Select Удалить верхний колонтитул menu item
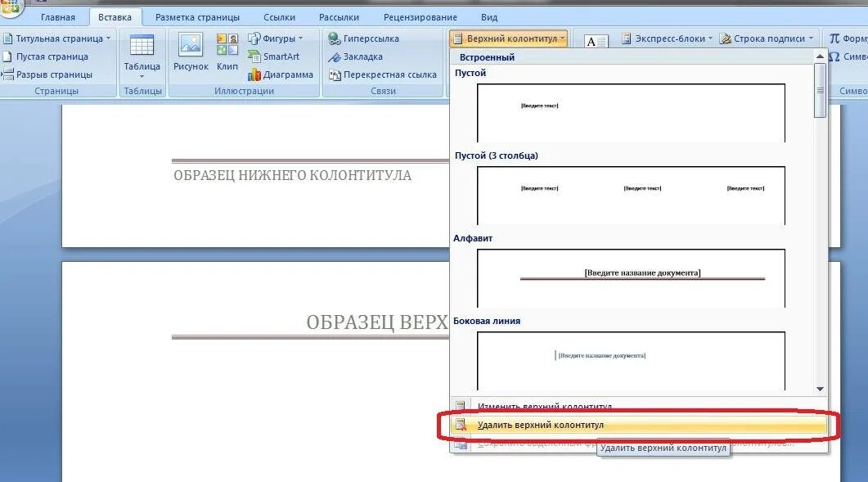 [x=639, y=425]
